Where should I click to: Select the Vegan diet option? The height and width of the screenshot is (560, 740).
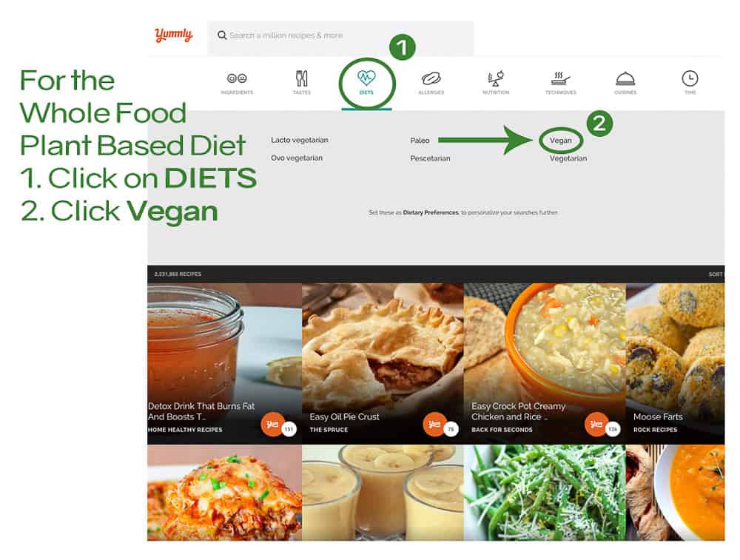561,140
